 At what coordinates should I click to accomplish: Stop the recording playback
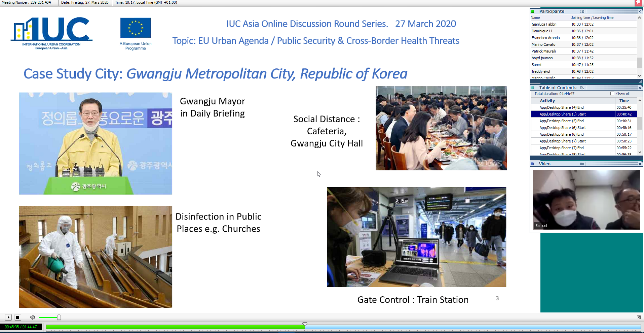point(18,317)
